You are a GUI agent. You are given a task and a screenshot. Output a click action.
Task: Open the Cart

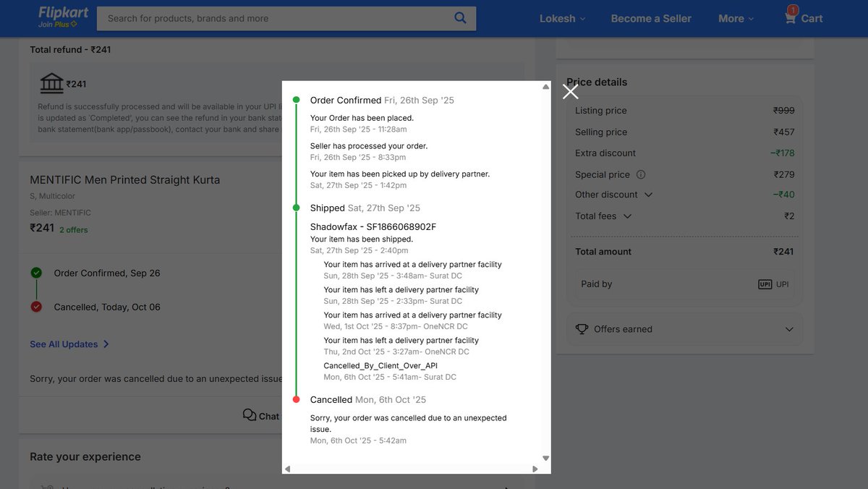coord(803,17)
